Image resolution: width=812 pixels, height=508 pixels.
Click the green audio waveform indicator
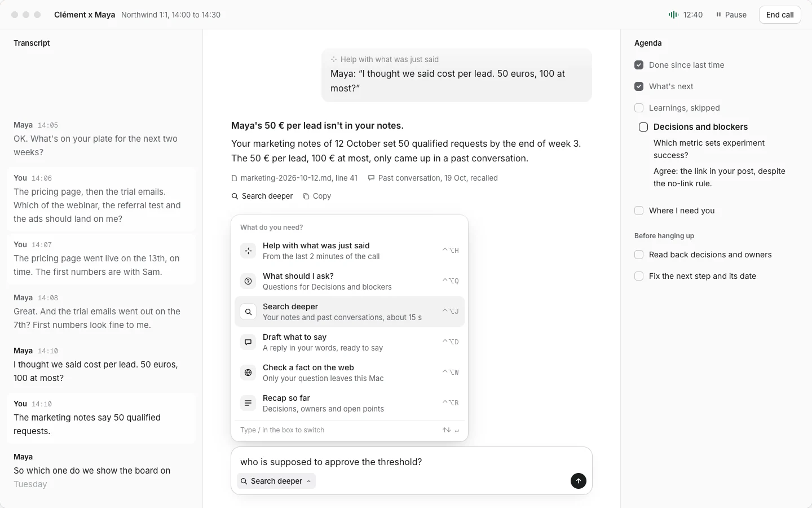click(x=673, y=15)
